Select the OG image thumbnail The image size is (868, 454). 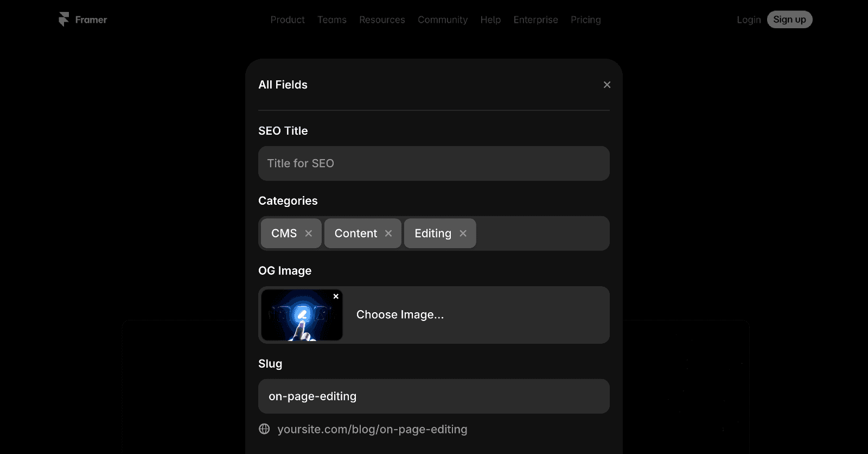[x=302, y=315]
